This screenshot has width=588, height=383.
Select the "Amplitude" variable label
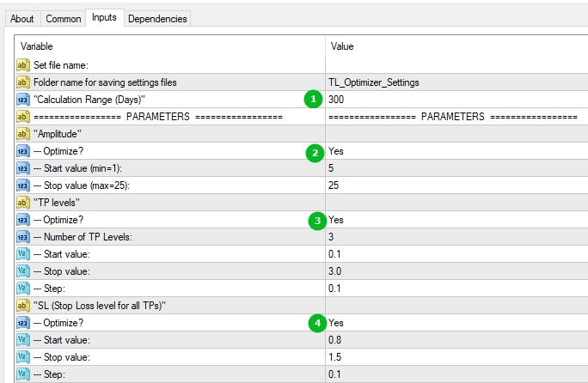coord(58,134)
